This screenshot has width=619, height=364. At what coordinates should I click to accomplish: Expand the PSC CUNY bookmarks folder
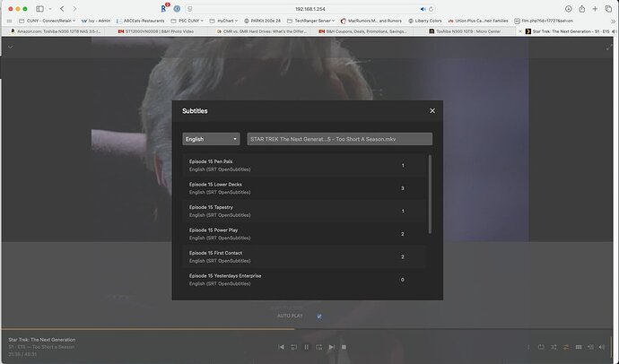click(x=187, y=21)
